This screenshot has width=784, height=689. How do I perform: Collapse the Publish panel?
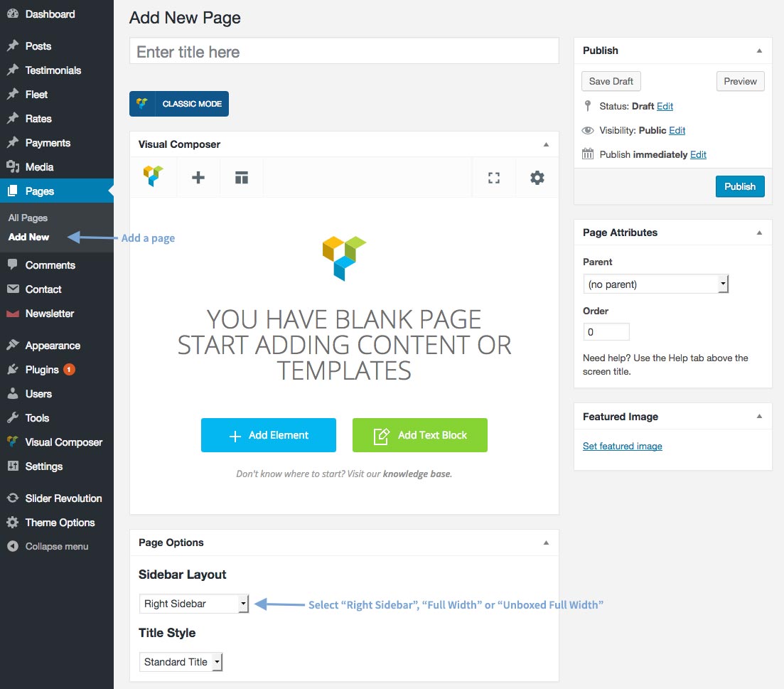tap(759, 50)
